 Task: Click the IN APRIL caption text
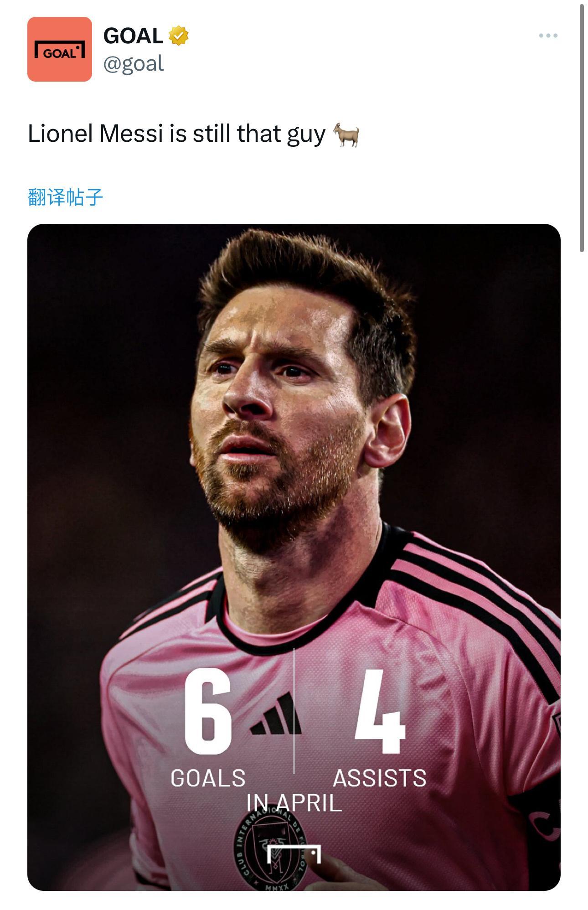coord(294,802)
